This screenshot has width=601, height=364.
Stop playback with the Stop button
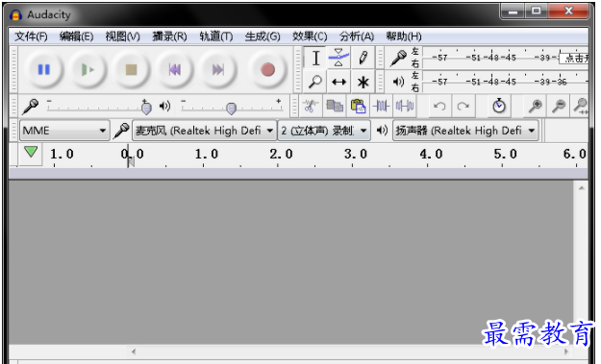[132, 70]
